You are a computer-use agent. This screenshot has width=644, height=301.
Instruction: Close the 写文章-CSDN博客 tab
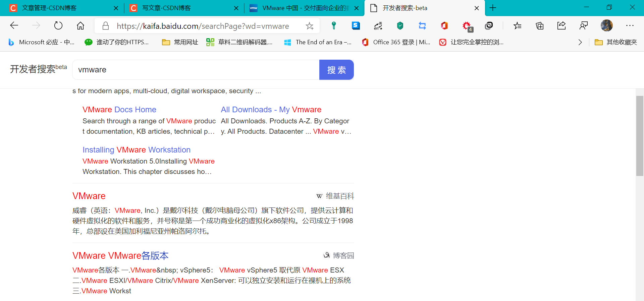(x=236, y=8)
